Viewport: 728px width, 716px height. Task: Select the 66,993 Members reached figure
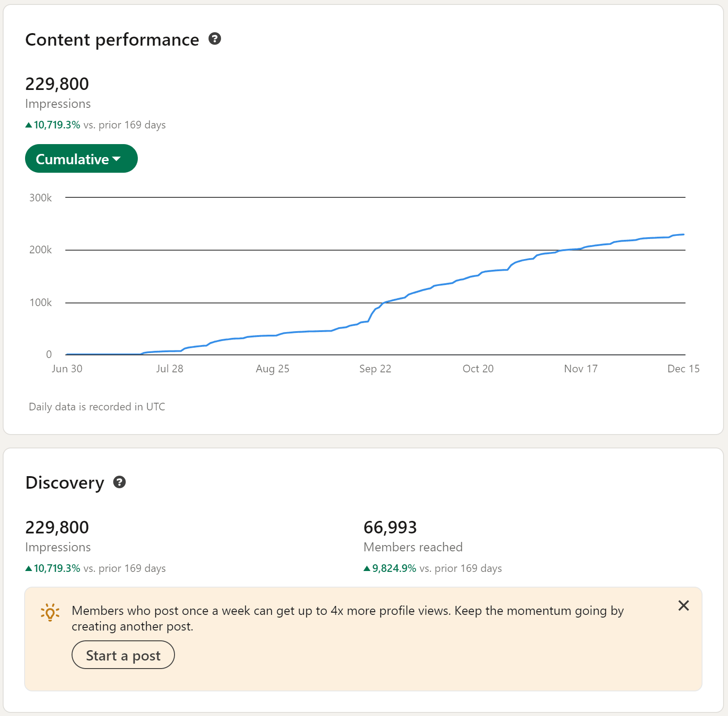[390, 528]
